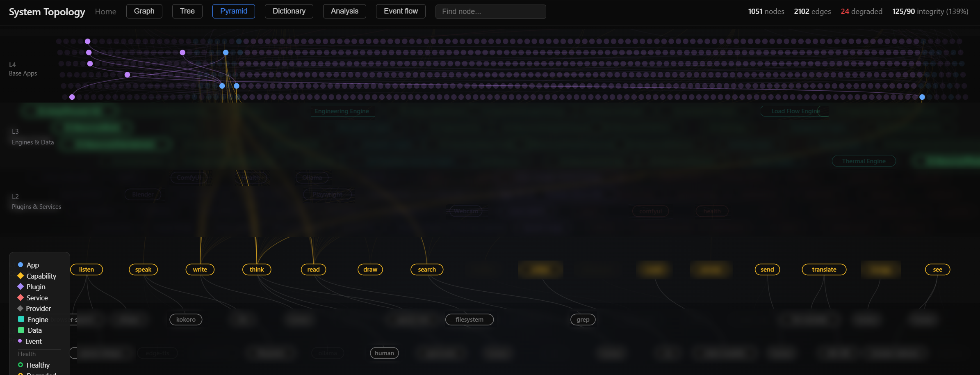Click the L4 Base Apps layer label
Screen dimensions: 980x375
coord(23,69)
